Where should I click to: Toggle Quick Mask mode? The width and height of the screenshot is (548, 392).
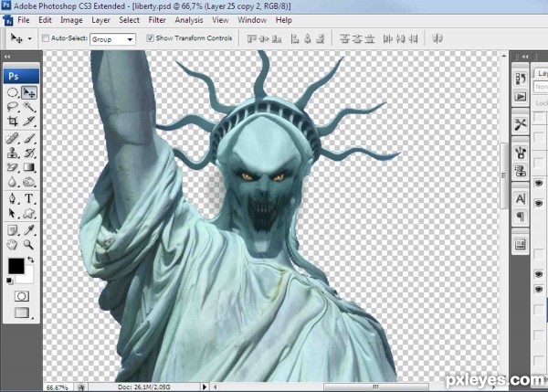point(21,296)
